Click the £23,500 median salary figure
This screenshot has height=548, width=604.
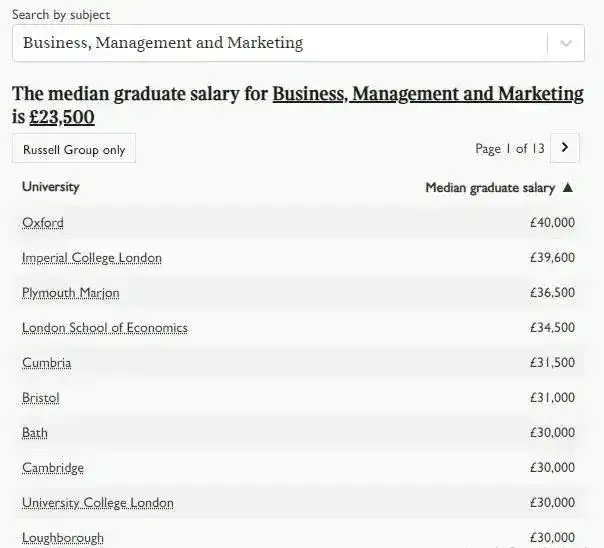62,117
